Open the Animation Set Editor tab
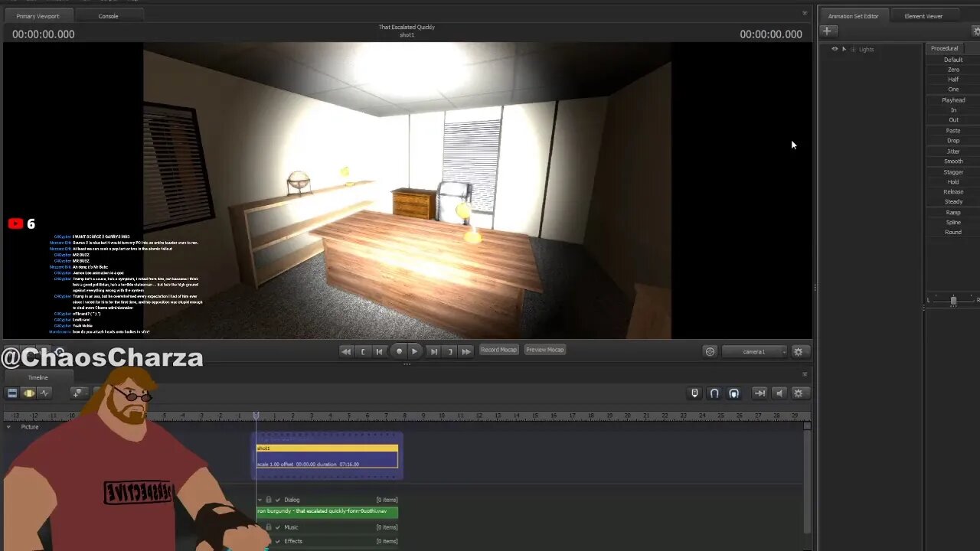 (853, 15)
